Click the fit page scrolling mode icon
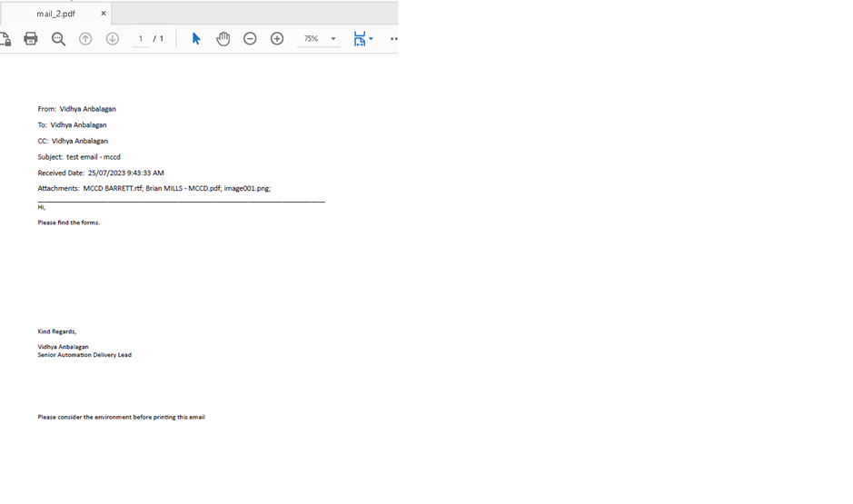 360,39
